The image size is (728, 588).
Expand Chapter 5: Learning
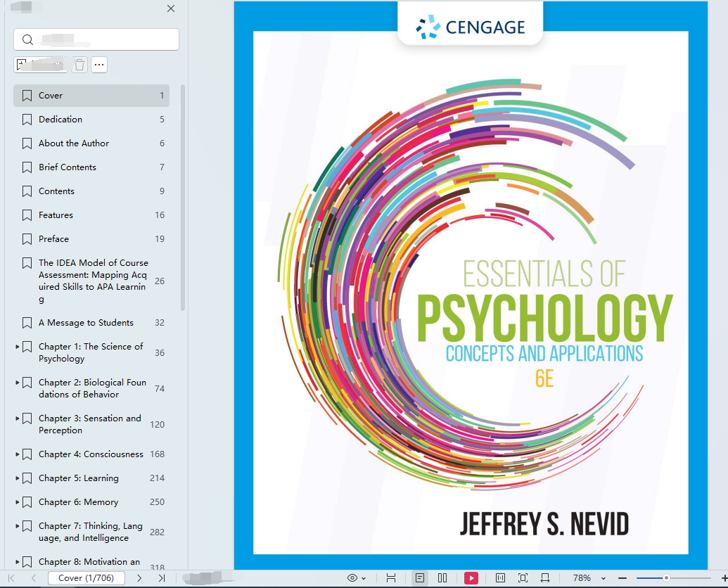point(17,478)
